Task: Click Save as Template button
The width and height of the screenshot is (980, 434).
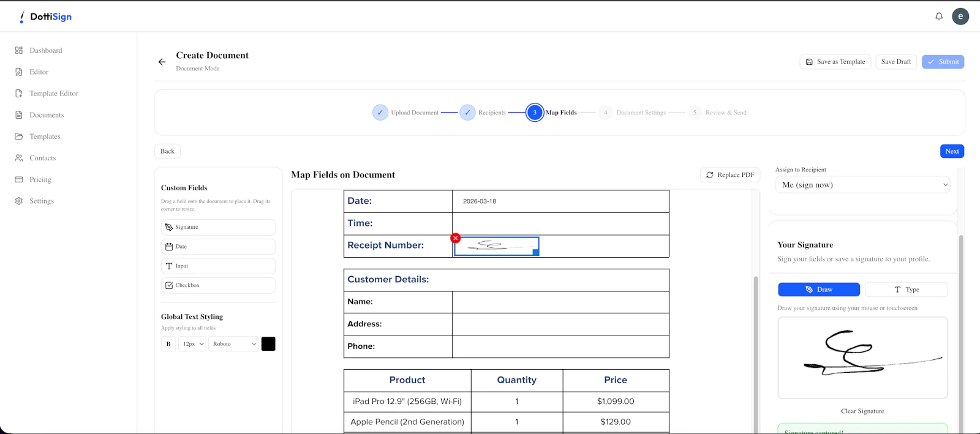Action: coord(835,62)
